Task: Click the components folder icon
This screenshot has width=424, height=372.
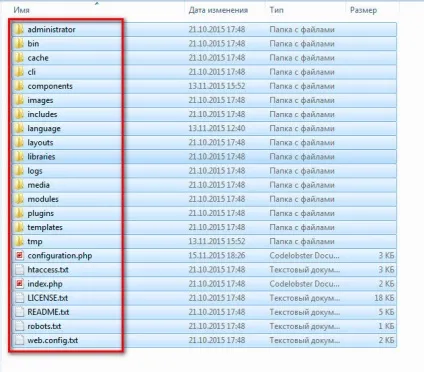Action: pyautogui.click(x=19, y=86)
